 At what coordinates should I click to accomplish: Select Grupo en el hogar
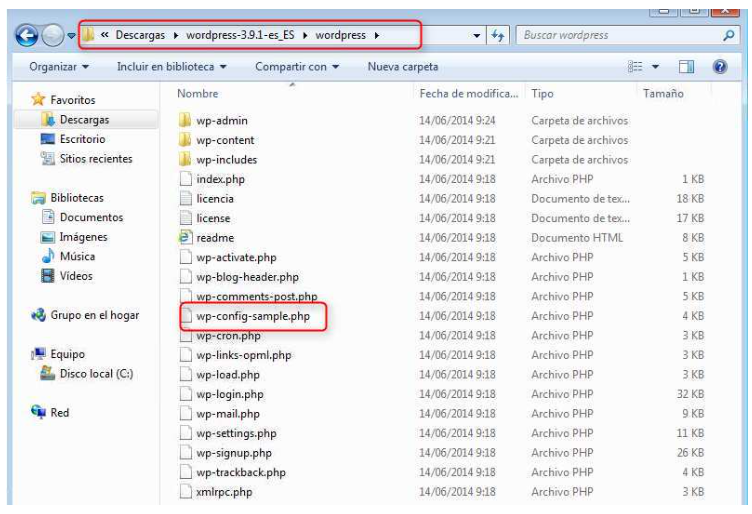[x=94, y=315]
